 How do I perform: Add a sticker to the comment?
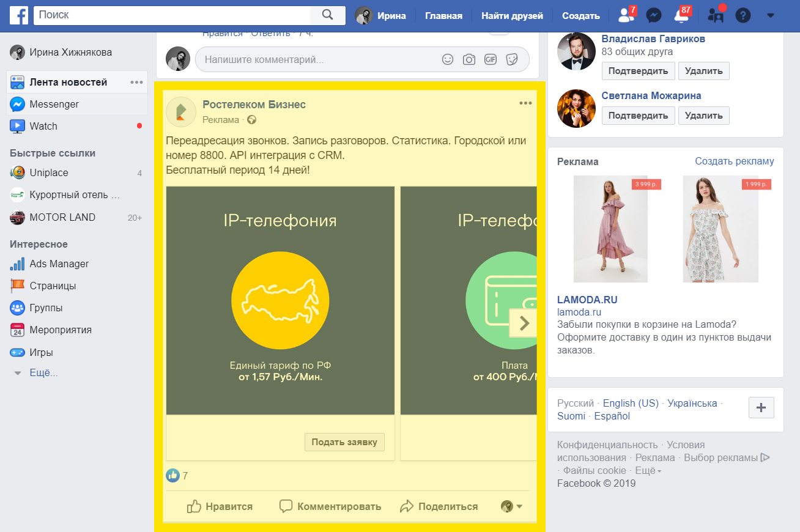512,59
